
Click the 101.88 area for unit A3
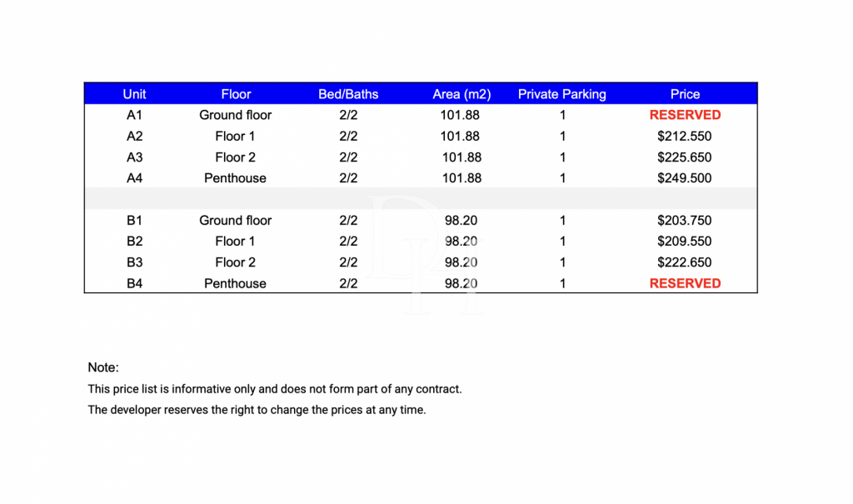point(461,157)
